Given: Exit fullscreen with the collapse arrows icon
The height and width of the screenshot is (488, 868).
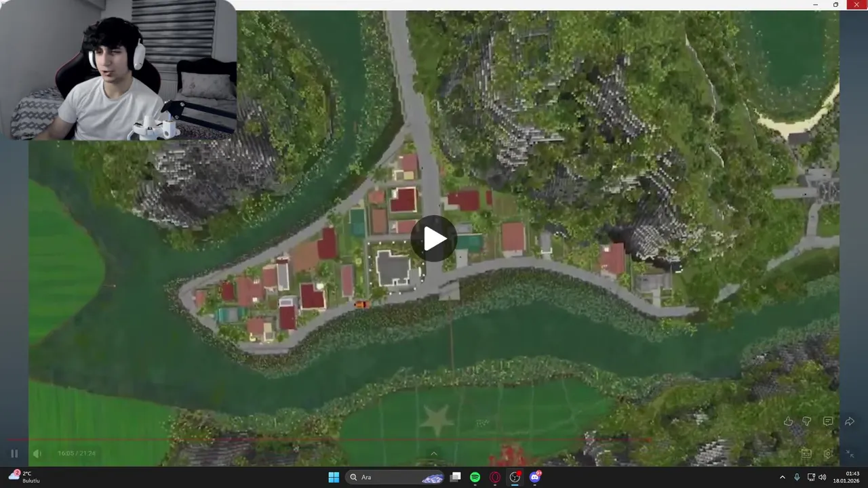Looking at the screenshot, I should (850, 453).
